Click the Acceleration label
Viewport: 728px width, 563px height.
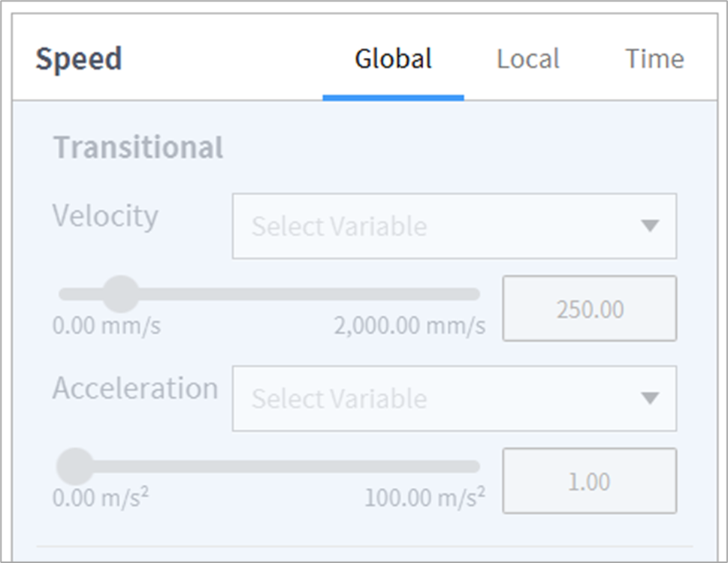coord(135,389)
